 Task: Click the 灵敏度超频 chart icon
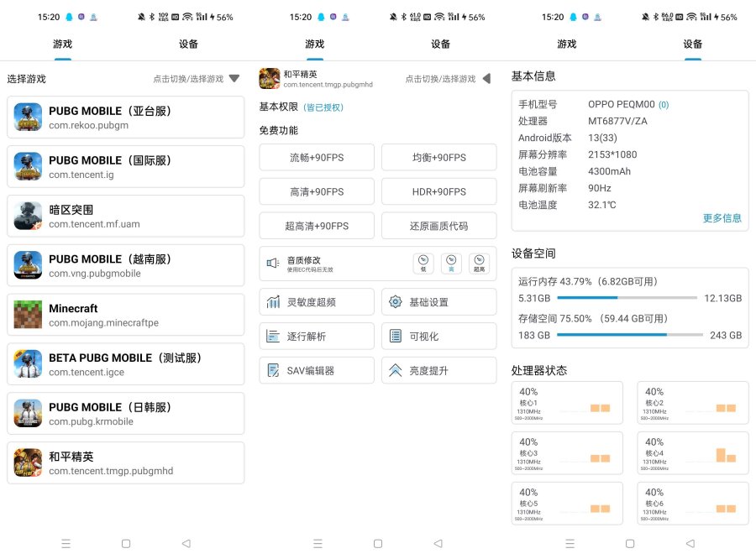pyautogui.click(x=273, y=302)
